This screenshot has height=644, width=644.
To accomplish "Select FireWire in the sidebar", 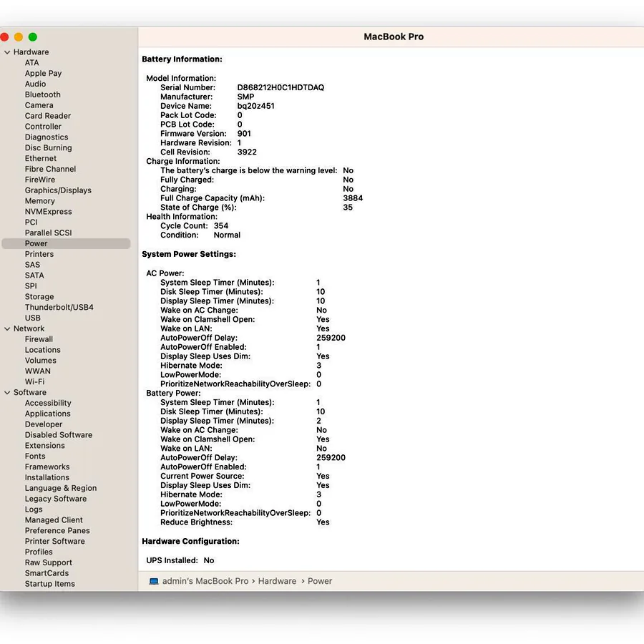I will [40, 180].
